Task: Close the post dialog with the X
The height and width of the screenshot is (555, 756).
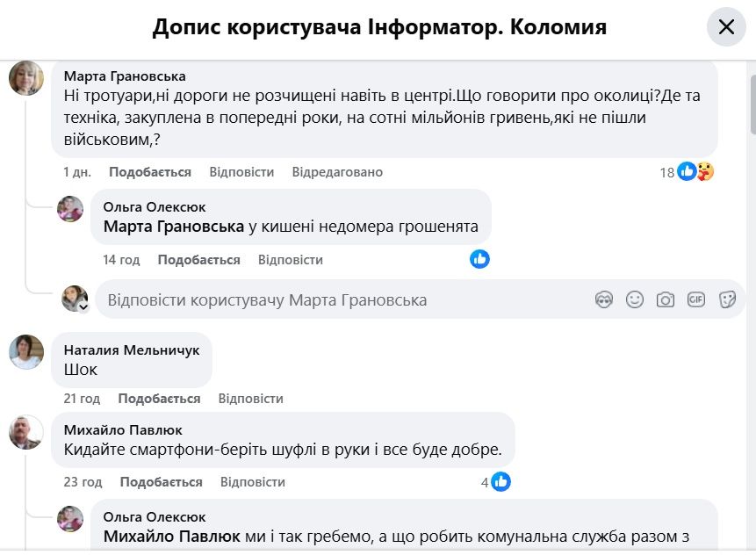Action: [x=726, y=26]
